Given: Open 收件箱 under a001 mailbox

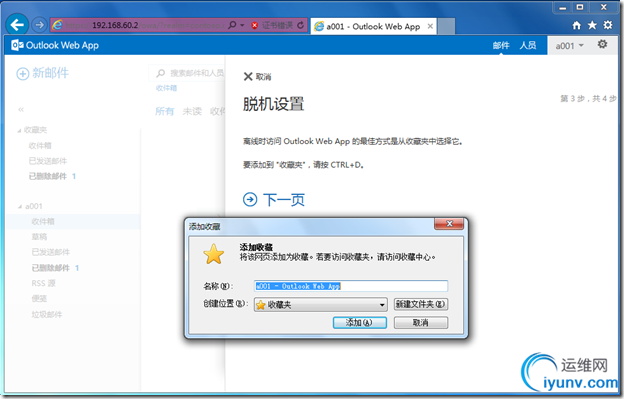Looking at the screenshot, I should point(43,222).
